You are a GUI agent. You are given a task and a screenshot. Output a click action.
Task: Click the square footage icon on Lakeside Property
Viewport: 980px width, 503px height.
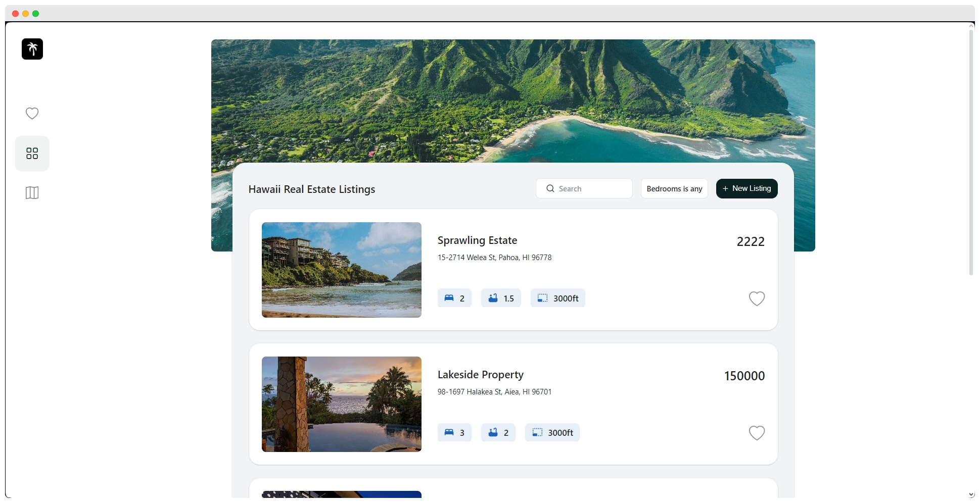tap(537, 432)
